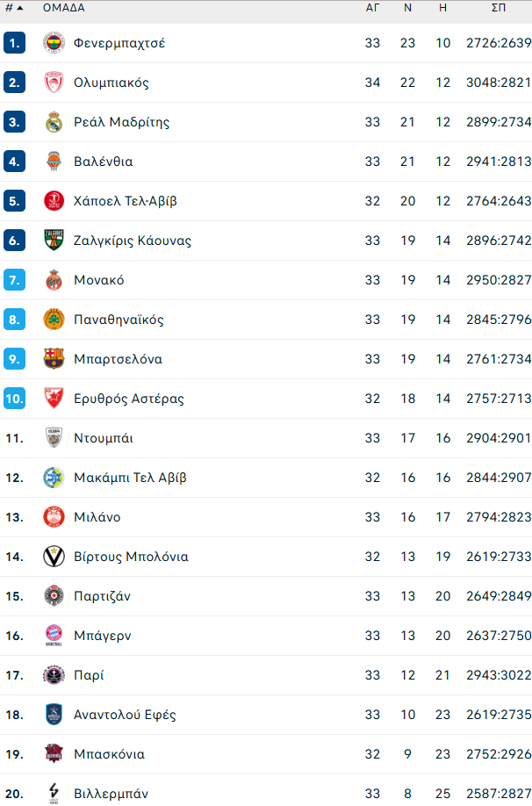Viewport: 532px width, 806px height.
Task: Click the Žalgiris Kaunas green logo
Action: (54, 241)
